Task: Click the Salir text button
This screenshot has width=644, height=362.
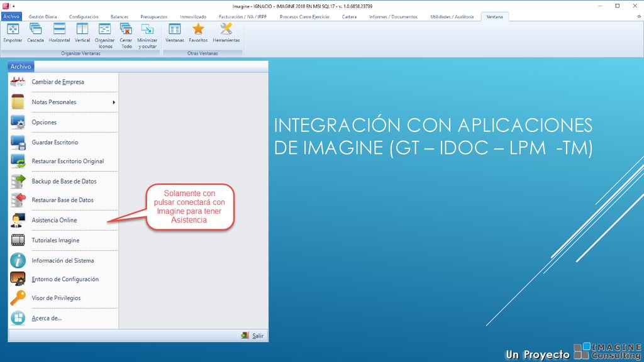Action: (x=258, y=336)
